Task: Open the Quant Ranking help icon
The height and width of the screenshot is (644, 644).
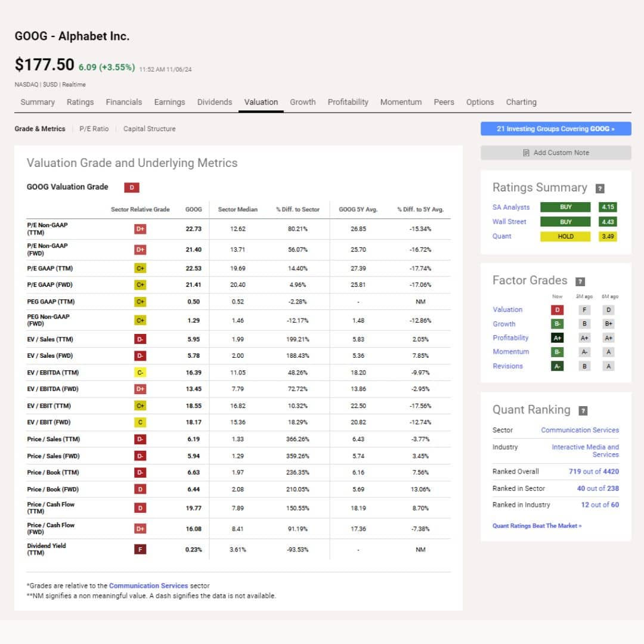Action: pos(583,411)
